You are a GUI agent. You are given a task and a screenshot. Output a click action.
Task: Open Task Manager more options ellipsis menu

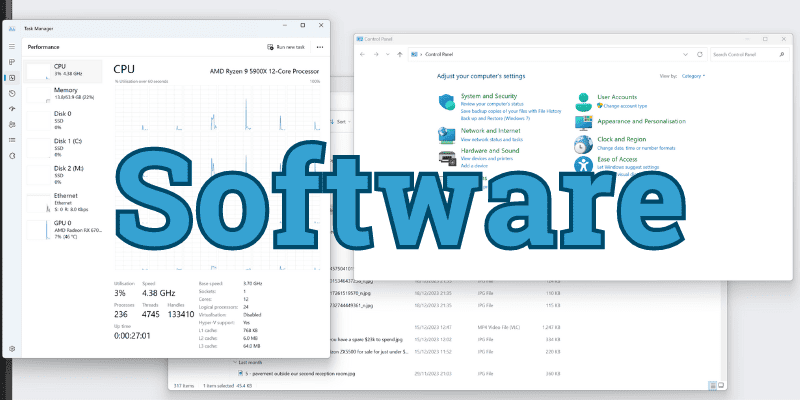click(x=320, y=47)
